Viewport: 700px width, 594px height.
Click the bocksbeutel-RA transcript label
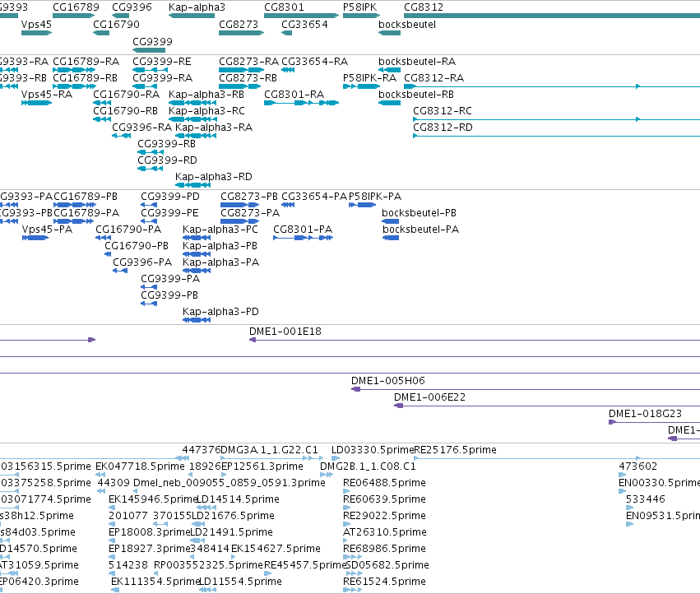[417, 61]
